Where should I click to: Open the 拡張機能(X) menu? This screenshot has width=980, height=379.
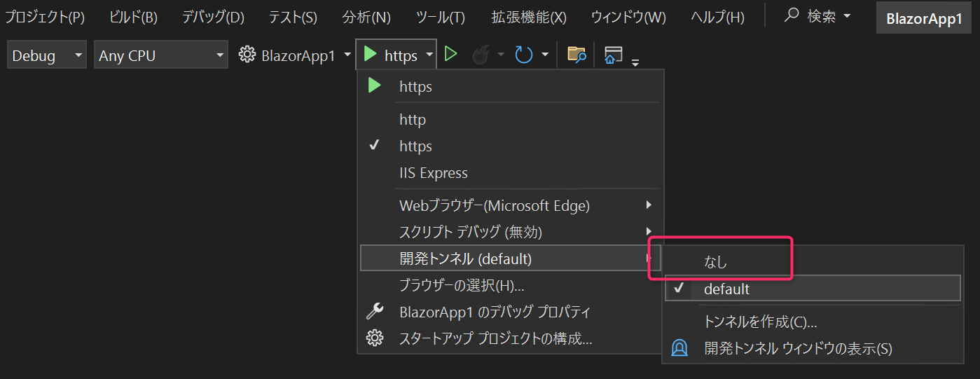[x=529, y=18]
